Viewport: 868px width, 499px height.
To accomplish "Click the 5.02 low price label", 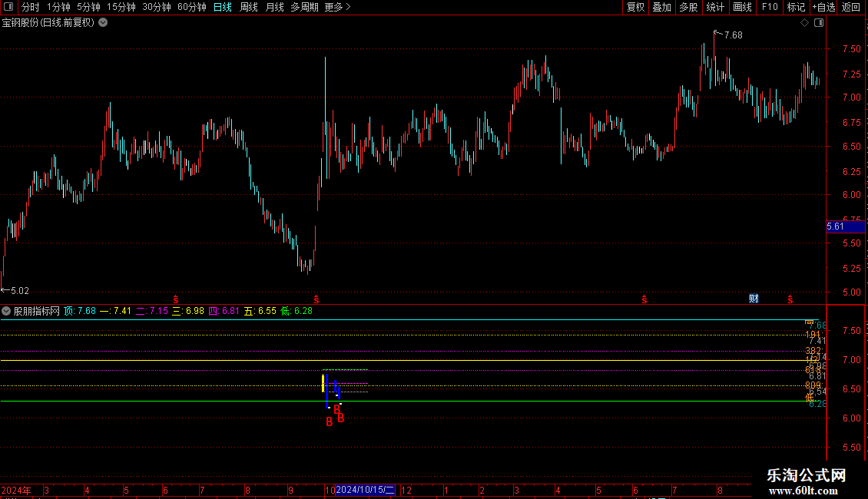I will click(x=18, y=290).
